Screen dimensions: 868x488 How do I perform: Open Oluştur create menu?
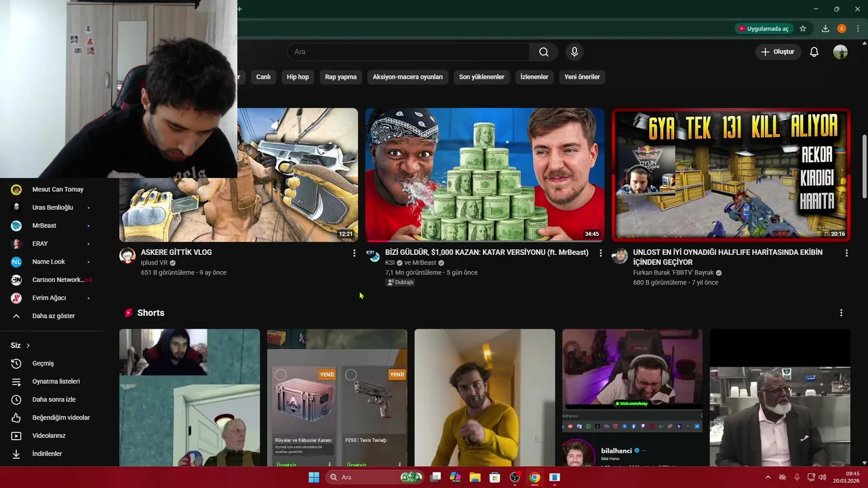[x=778, y=52]
